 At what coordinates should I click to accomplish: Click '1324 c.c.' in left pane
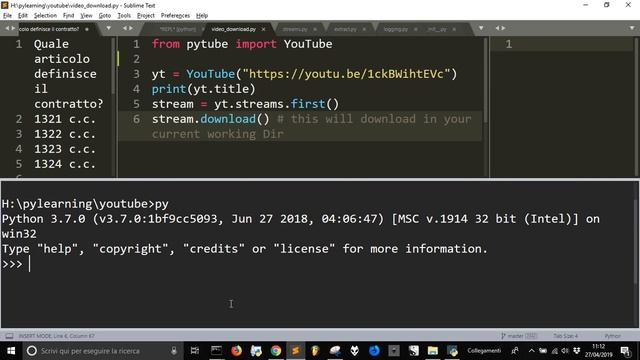[x=64, y=164]
